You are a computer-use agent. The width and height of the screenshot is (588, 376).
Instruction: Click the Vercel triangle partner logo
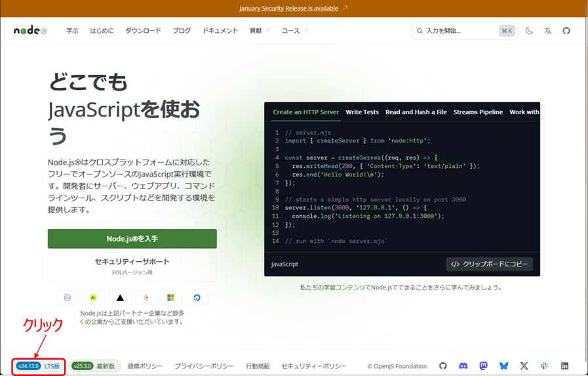(120, 297)
